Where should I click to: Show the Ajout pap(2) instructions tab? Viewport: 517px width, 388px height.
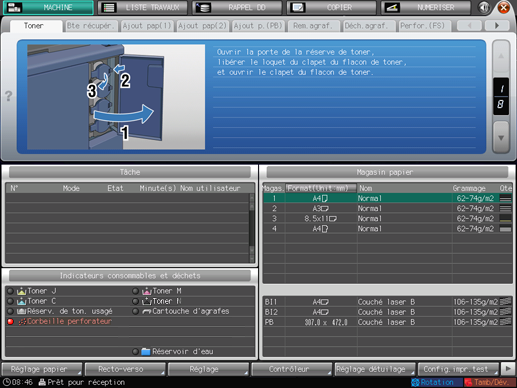coord(202,26)
